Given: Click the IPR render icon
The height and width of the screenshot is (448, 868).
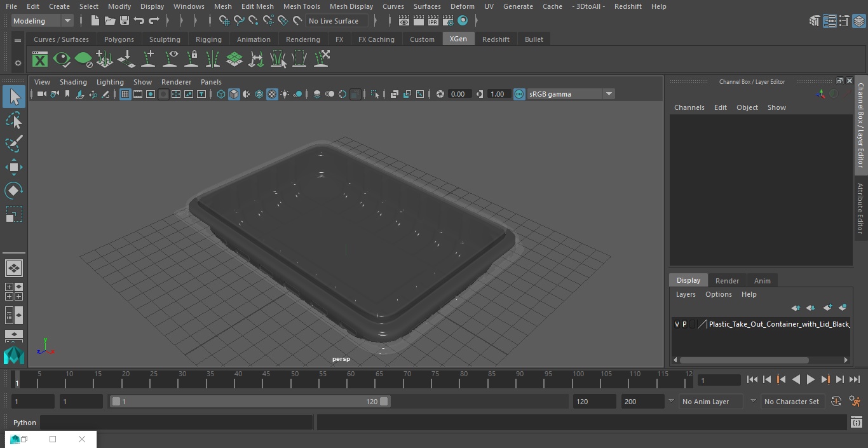Looking at the screenshot, I should click(x=433, y=21).
